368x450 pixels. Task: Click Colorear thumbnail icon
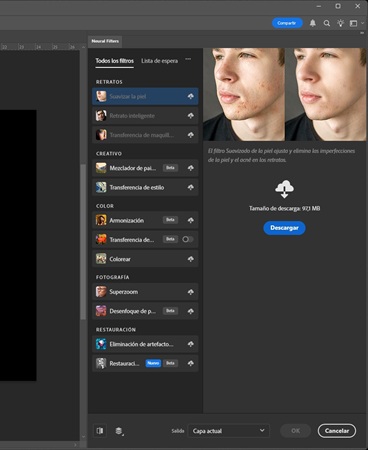coord(101,259)
